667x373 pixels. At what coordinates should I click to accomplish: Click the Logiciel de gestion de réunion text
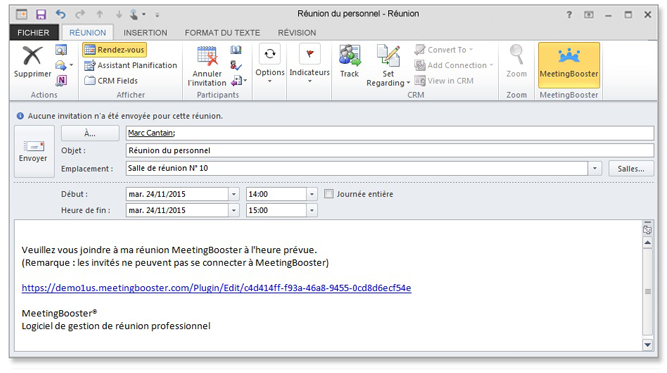116,326
